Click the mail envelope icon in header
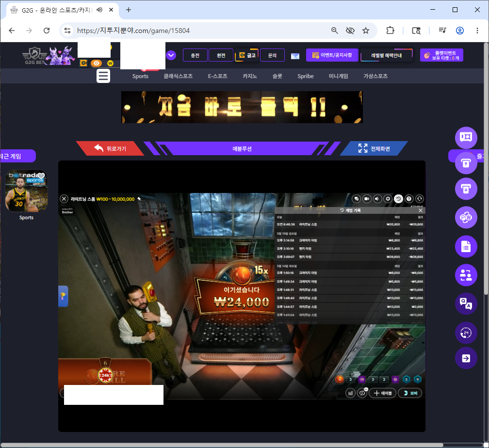 pyautogui.click(x=295, y=56)
